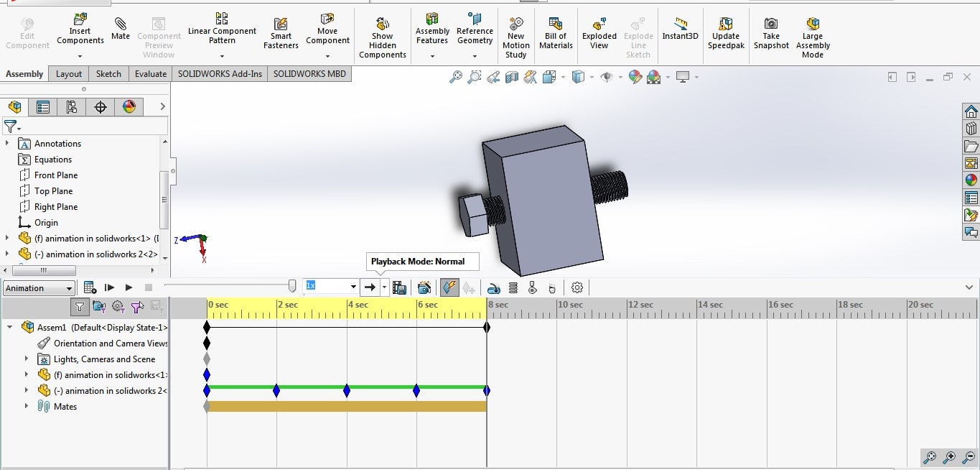Click Show Hidden Components
This screenshot has width=980, height=470.
pyautogui.click(x=383, y=38)
